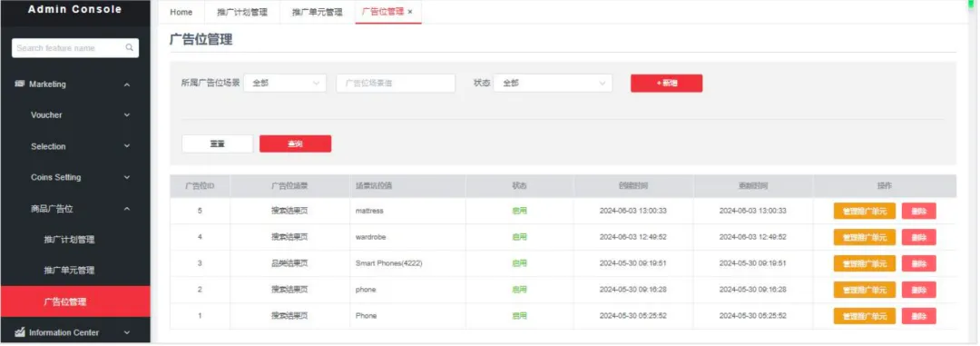Click the Voucher menu label
Image resolution: width=980 pixels, height=346 pixels.
click(46, 115)
